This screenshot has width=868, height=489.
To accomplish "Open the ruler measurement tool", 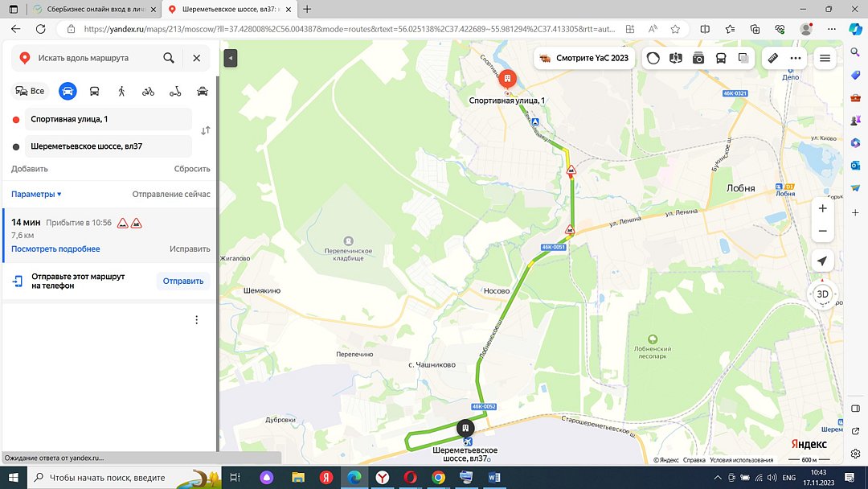I will click(773, 58).
